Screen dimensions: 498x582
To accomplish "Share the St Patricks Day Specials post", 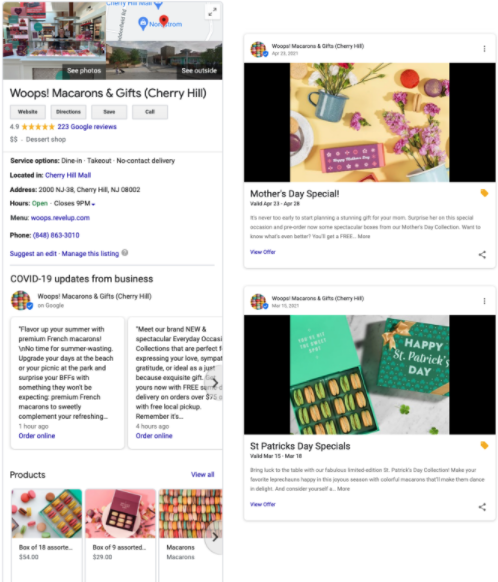I will coord(482,507).
